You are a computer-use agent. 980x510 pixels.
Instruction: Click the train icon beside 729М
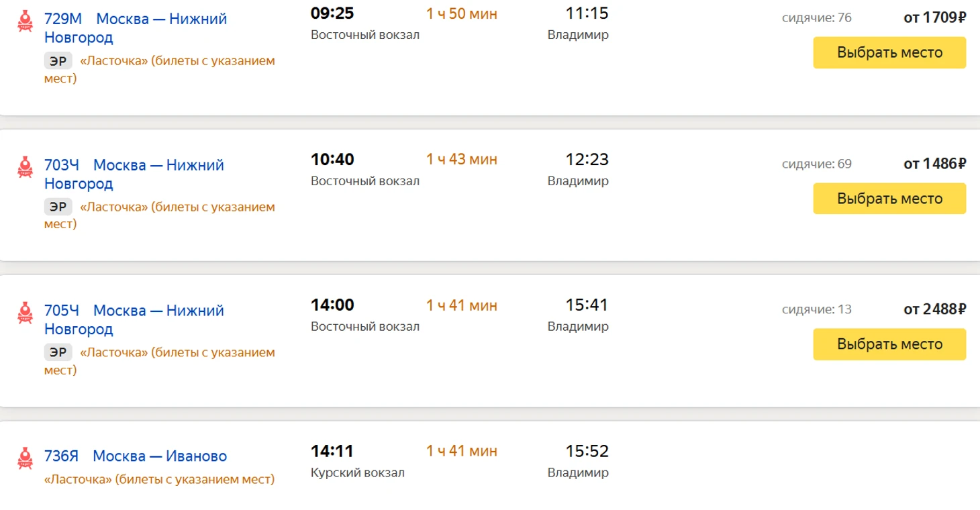[25, 21]
